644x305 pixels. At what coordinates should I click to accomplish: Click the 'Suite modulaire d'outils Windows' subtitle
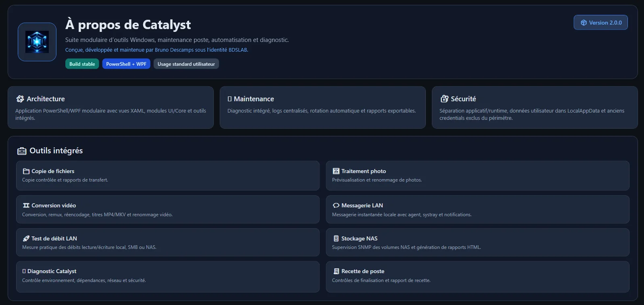177,40
